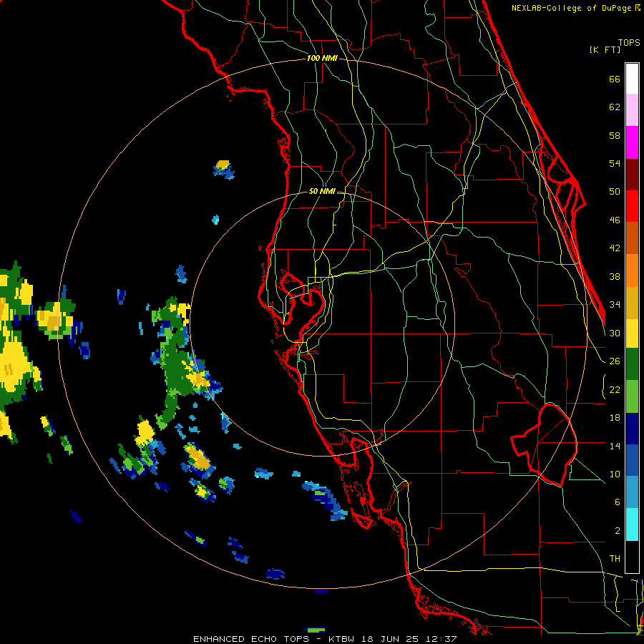644x644 pixels.
Task: Click the 12:37 time stamp
Action: point(441,639)
